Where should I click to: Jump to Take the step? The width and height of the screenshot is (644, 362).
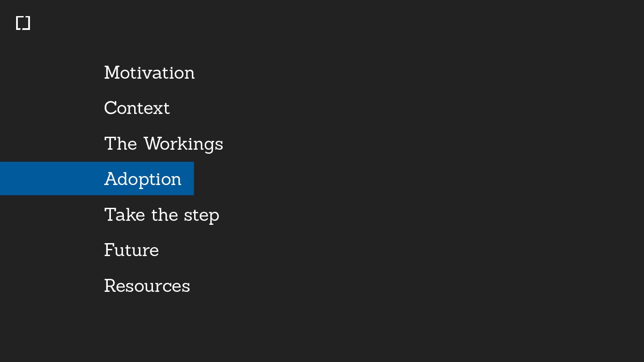point(161,215)
